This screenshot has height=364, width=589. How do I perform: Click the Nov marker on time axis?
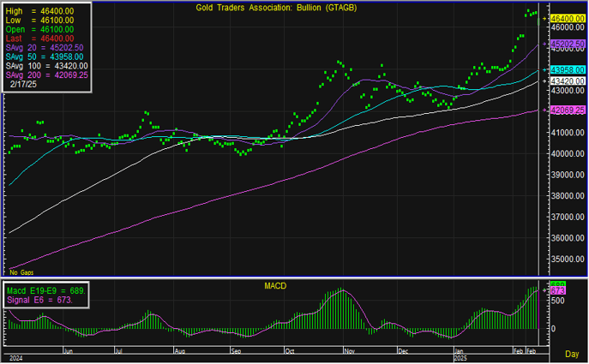pos(347,351)
